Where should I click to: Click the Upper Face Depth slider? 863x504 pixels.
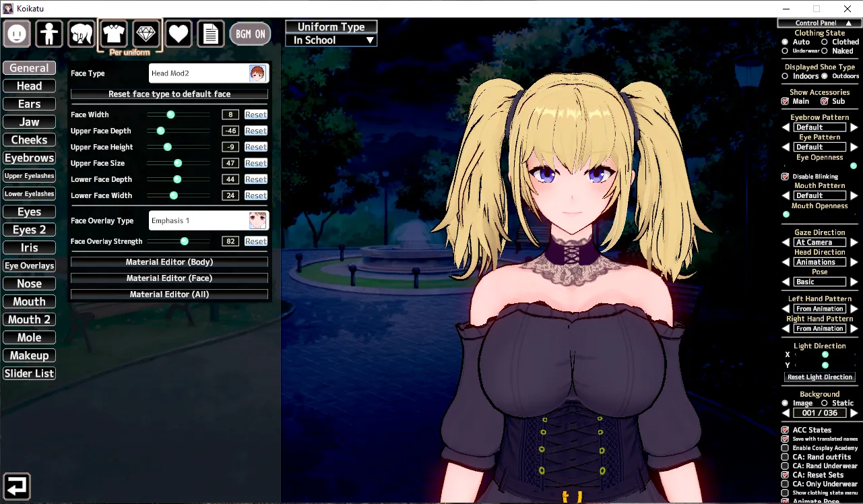(x=179, y=131)
